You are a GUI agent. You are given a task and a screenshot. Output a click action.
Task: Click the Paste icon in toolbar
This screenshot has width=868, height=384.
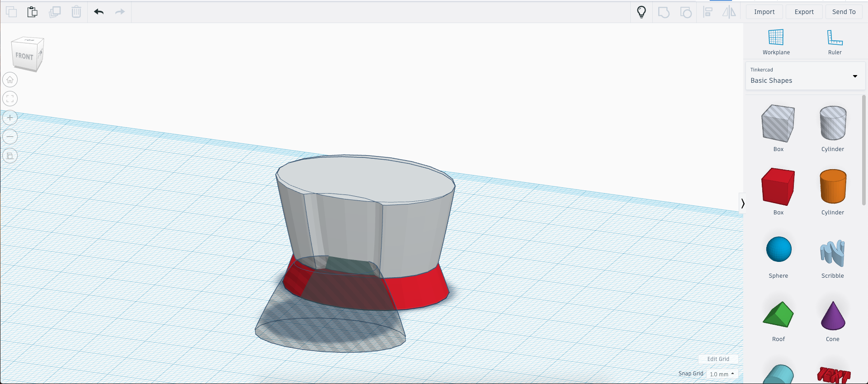coord(32,12)
